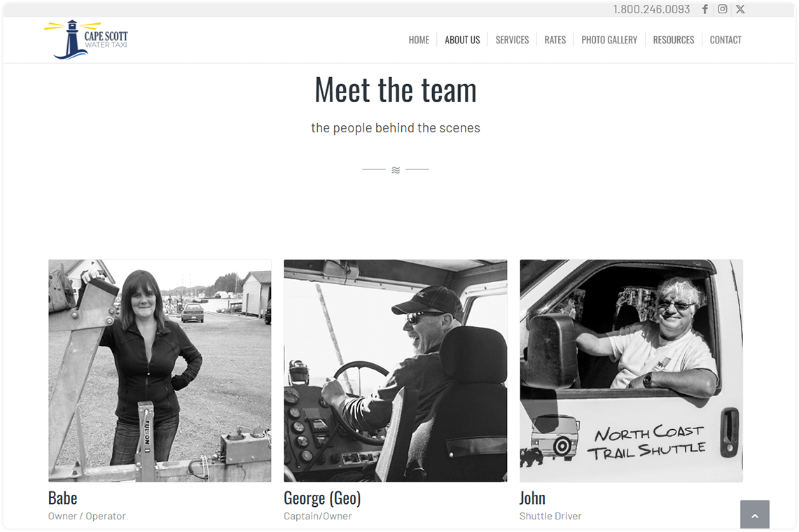The height and width of the screenshot is (532, 799).
Task: Click the wave divider icon under subtitle
Action: (x=396, y=169)
